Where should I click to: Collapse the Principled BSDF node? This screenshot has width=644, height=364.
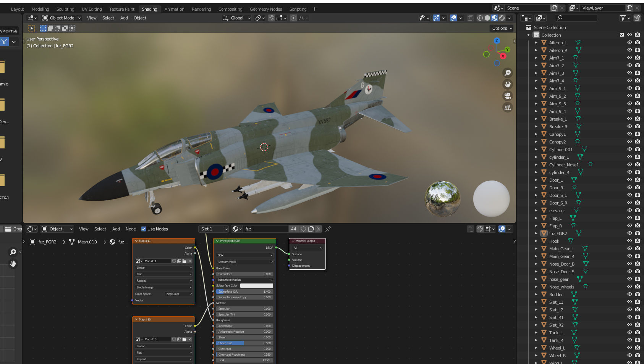pos(217,241)
